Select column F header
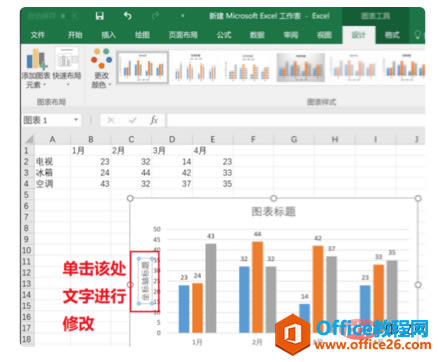Viewport: 438px width, 362px height. pos(253,139)
